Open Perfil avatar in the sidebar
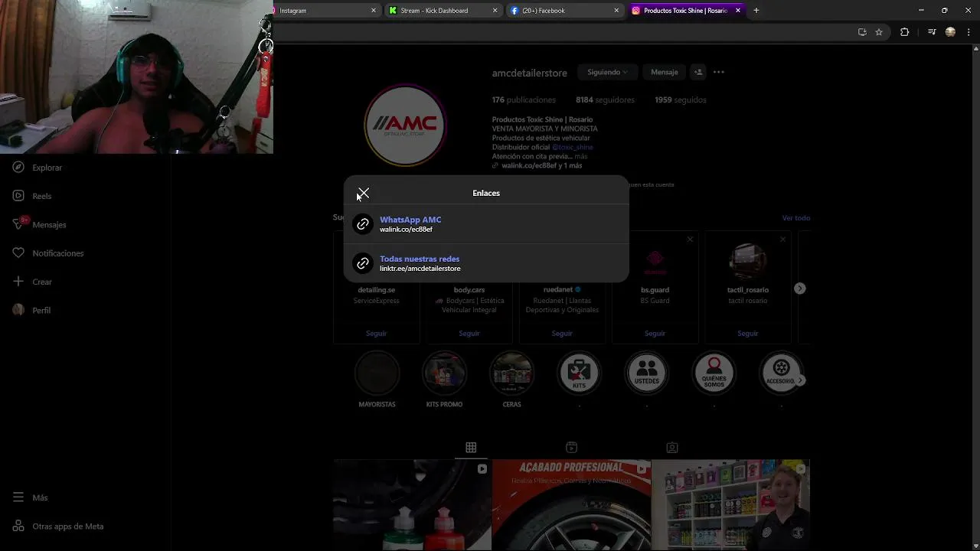Image resolution: width=980 pixels, height=551 pixels. [x=18, y=310]
